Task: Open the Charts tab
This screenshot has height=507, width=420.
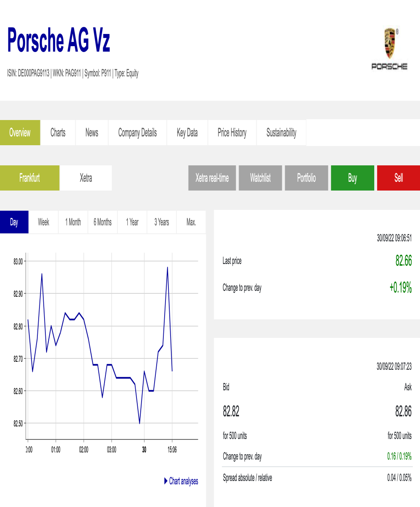Action: (x=58, y=133)
